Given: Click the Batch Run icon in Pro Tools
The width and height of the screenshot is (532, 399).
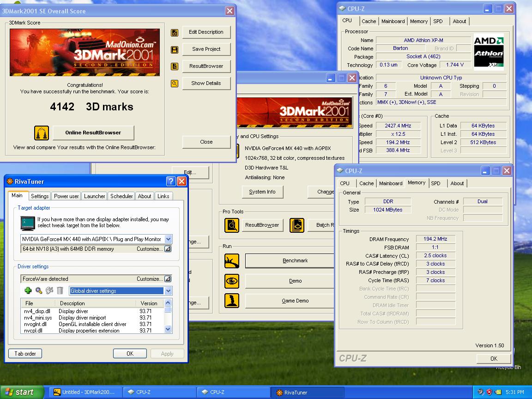Looking at the screenshot, I should pyautogui.click(x=297, y=225).
